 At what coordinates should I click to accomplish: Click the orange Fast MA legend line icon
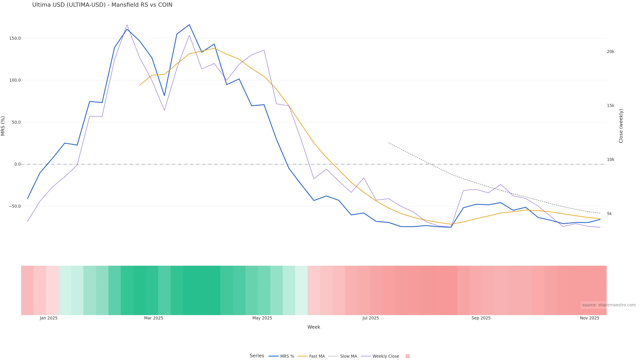303,356
